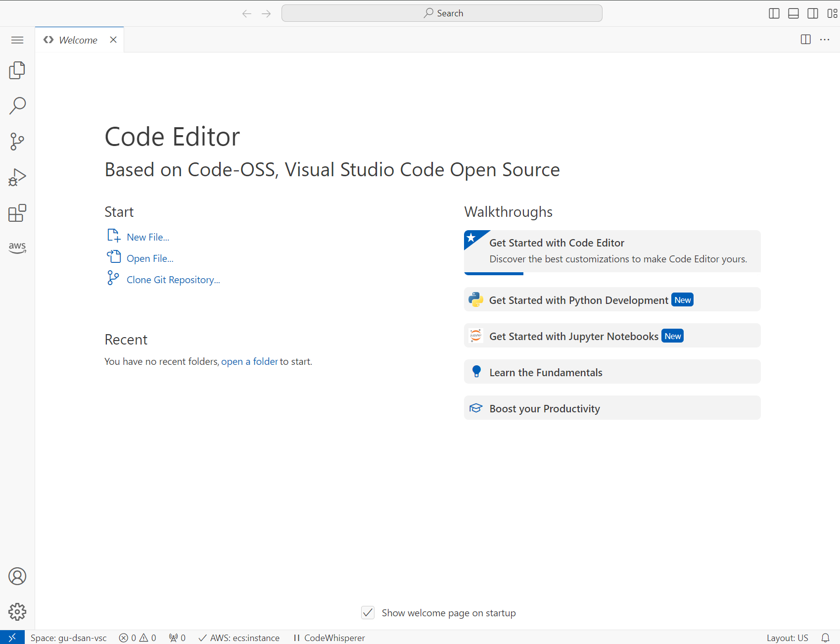840x644 pixels.
Task: Open the Explorer view
Action: pyautogui.click(x=17, y=70)
